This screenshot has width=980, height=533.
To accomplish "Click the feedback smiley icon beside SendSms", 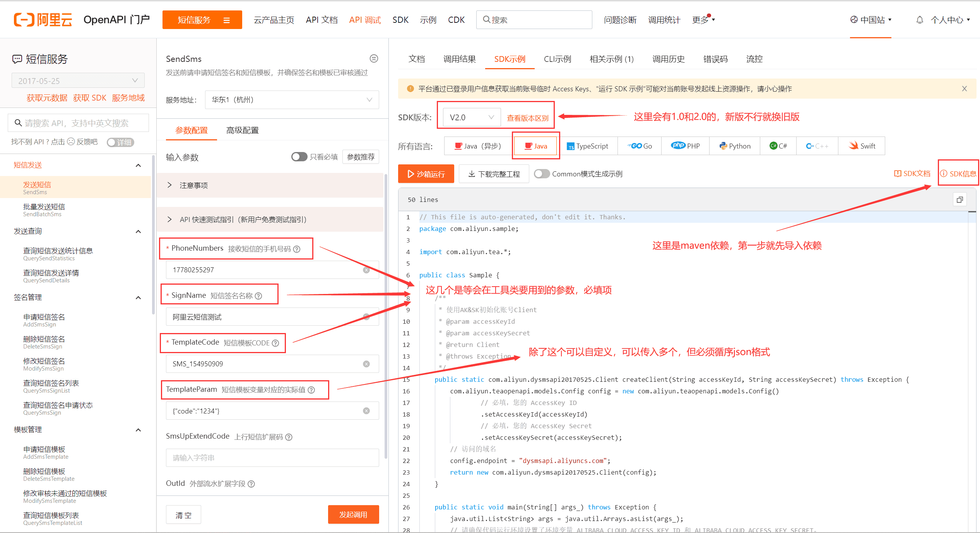I will pyautogui.click(x=374, y=58).
